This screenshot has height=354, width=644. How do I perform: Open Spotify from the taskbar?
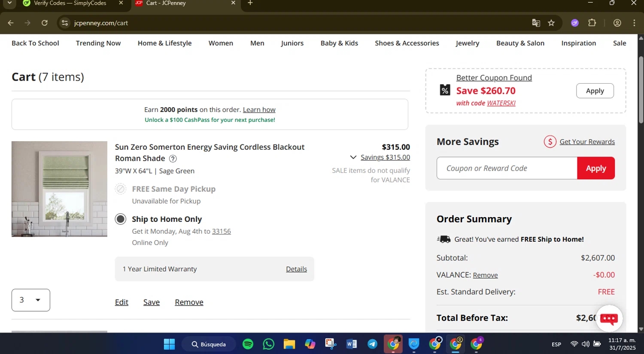click(248, 344)
